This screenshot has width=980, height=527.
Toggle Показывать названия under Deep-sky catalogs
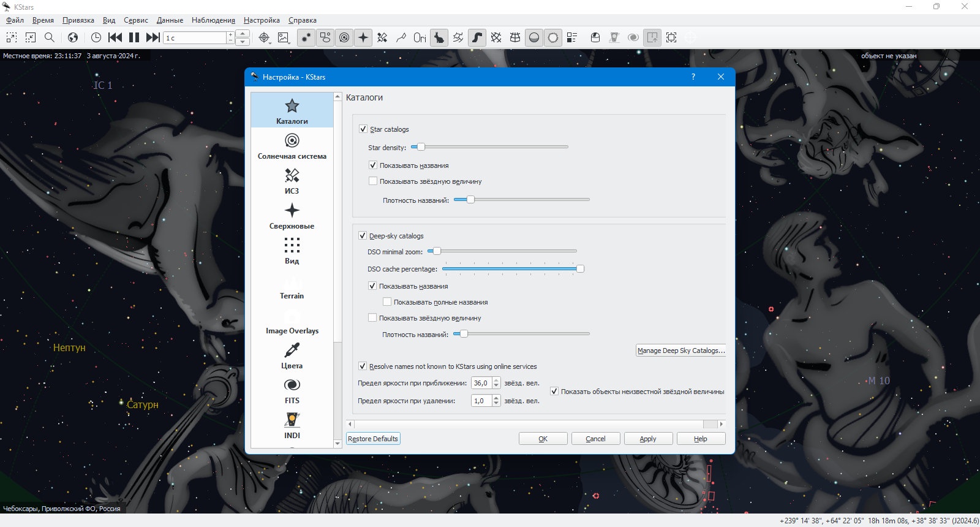coord(372,286)
